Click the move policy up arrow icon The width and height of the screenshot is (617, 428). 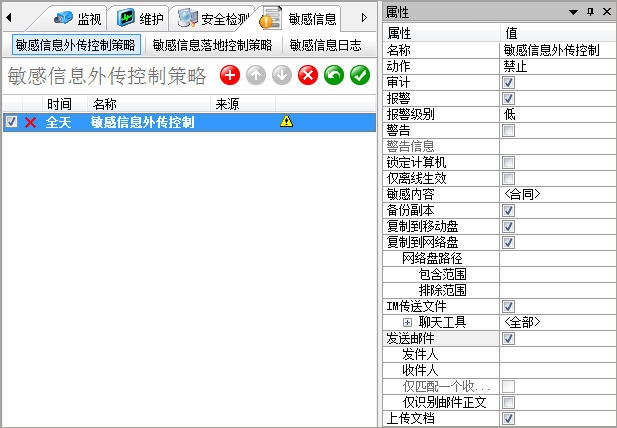pos(256,76)
